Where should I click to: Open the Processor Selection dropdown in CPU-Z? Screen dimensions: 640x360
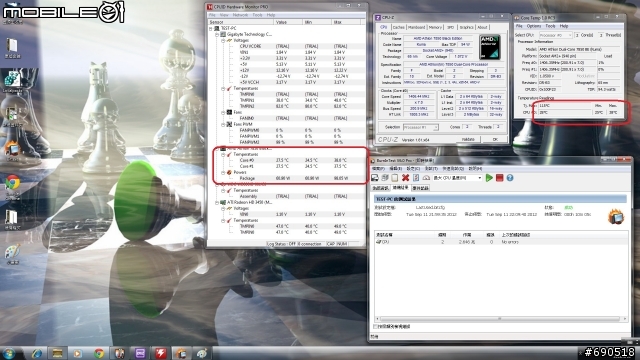click(421, 127)
